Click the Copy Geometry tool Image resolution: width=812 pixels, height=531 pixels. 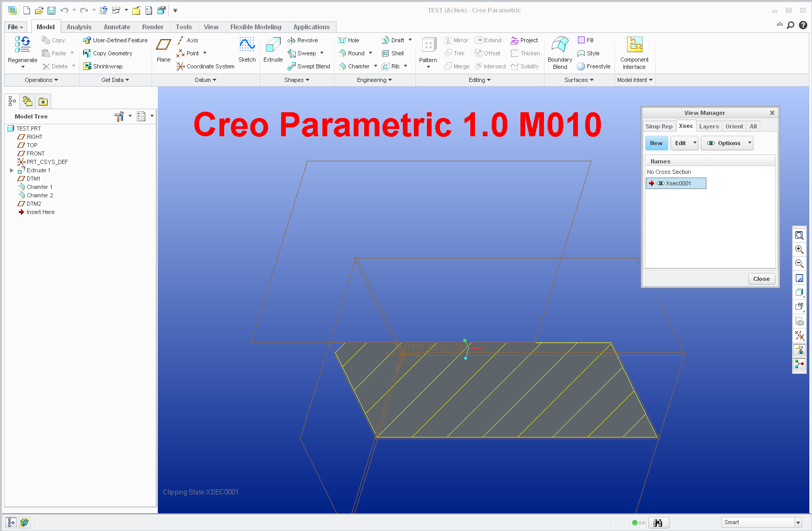[108, 53]
